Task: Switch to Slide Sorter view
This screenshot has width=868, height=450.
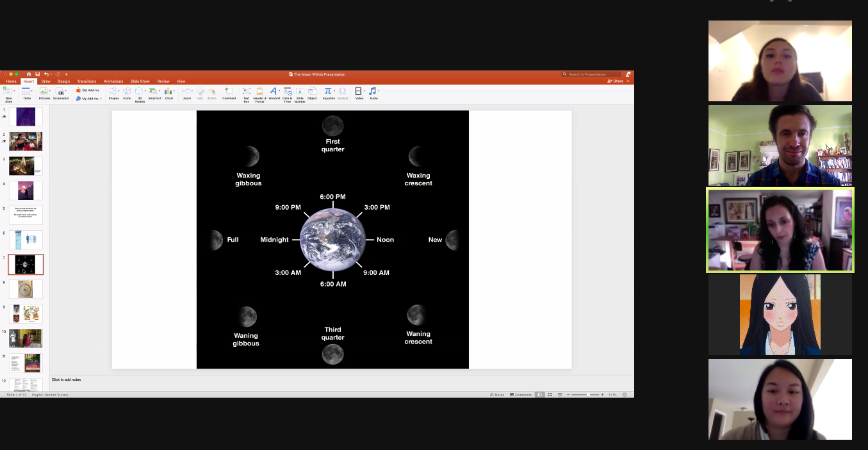Action: 550,395
